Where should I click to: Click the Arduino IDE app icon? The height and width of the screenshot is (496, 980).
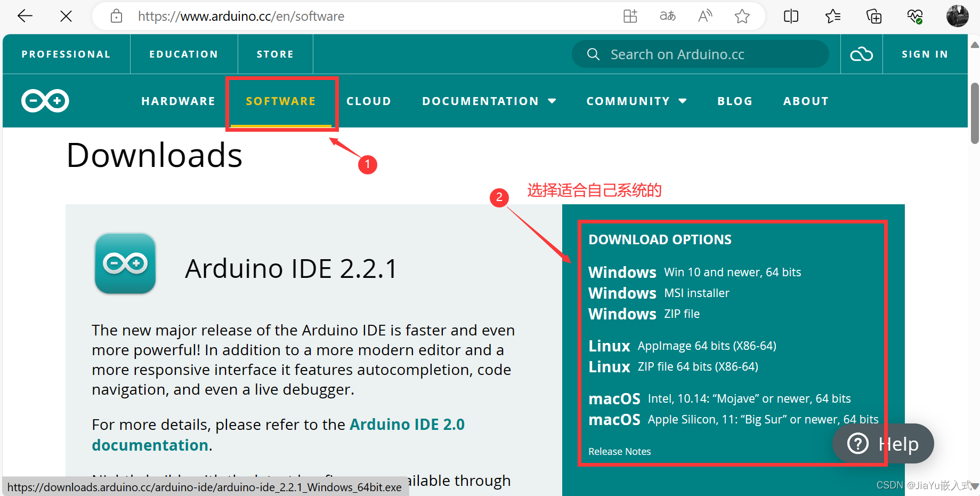pyautogui.click(x=125, y=263)
